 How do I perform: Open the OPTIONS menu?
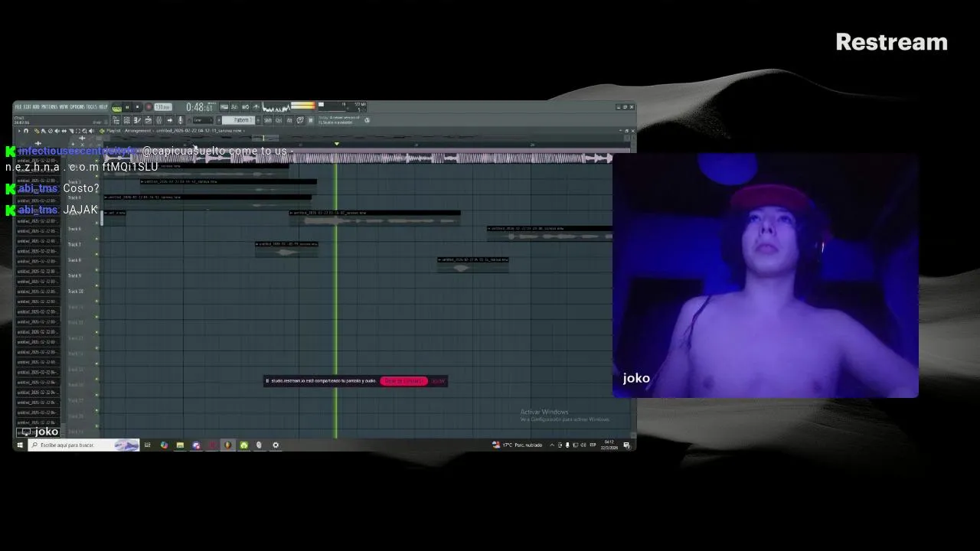pyautogui.click(x=77, y=106)
